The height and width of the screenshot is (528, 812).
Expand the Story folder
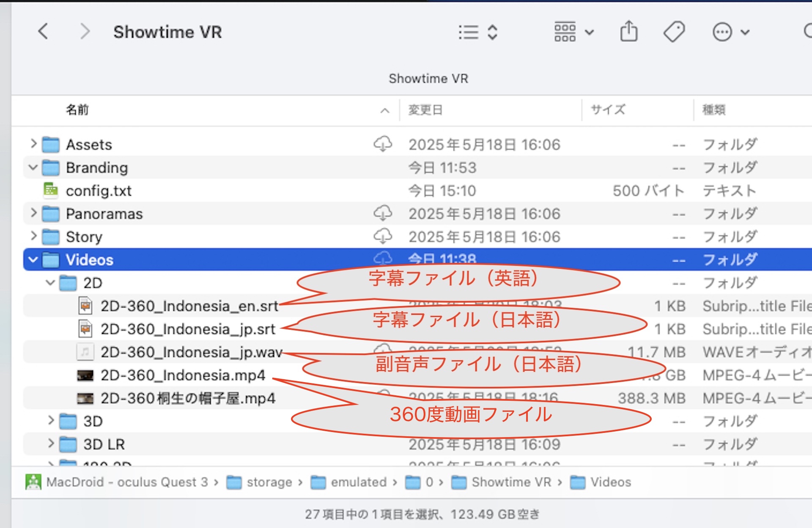click(33, 236)
